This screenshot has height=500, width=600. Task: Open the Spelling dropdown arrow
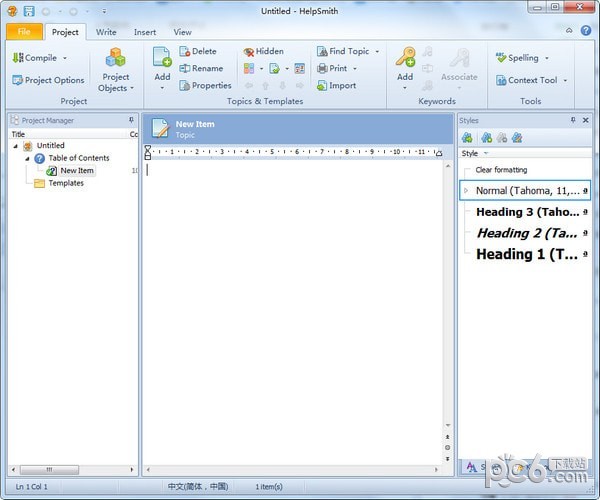(x=547, y=58)
